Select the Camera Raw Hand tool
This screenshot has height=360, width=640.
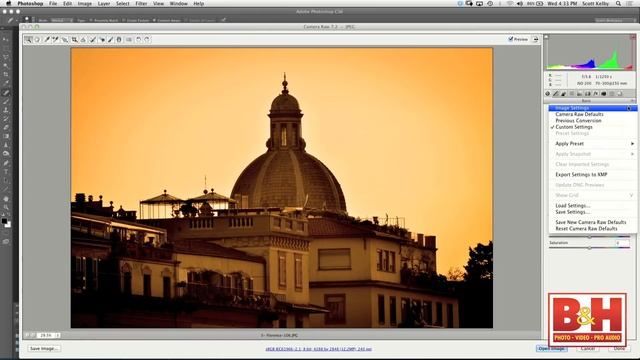(37, 40)
